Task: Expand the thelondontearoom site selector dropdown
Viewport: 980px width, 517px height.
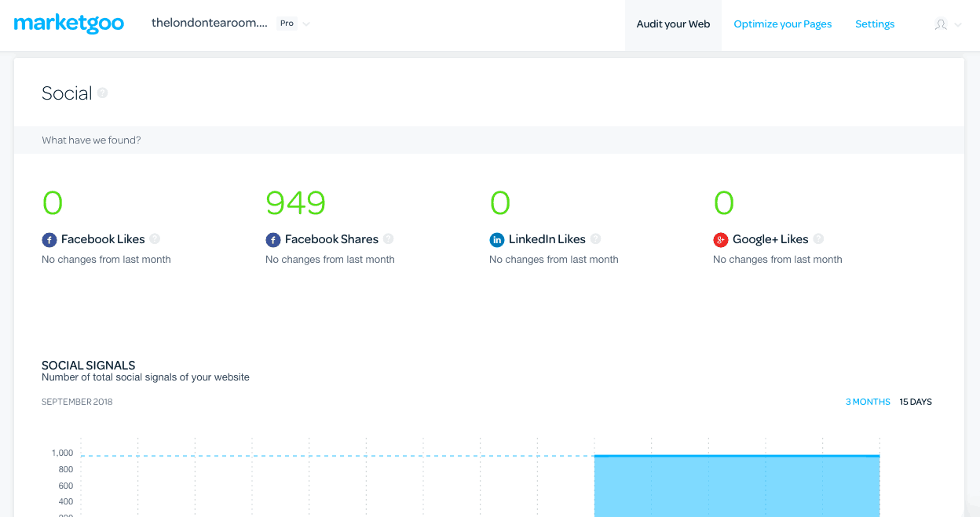Action: 306,24
